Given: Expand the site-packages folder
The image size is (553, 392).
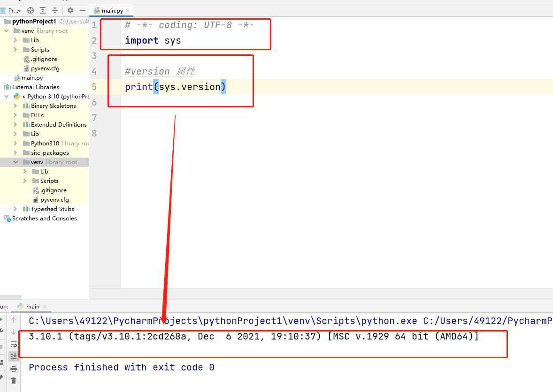Looking at the screenshot, I should (15, 153).
